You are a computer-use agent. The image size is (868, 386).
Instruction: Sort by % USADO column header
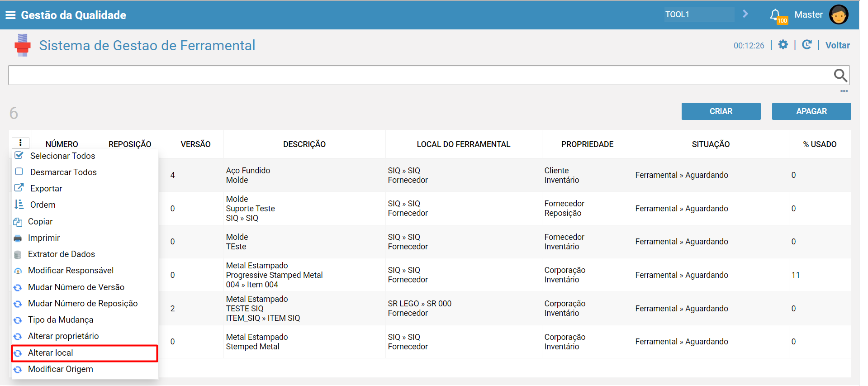[820, 144]
